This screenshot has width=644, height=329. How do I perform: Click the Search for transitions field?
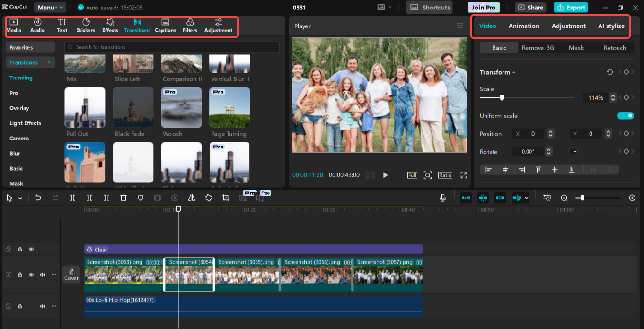pos(172,47)
